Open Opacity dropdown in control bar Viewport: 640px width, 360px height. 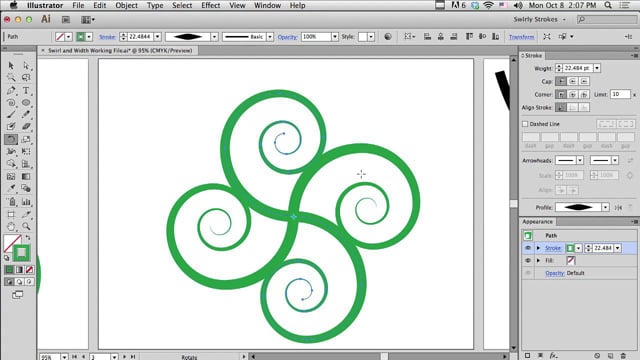[335, 37]
